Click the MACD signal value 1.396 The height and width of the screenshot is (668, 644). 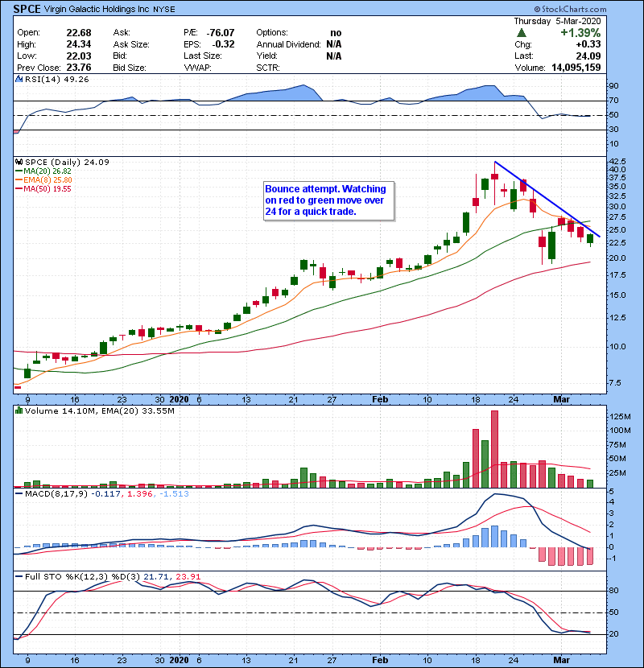coord(140,494)
